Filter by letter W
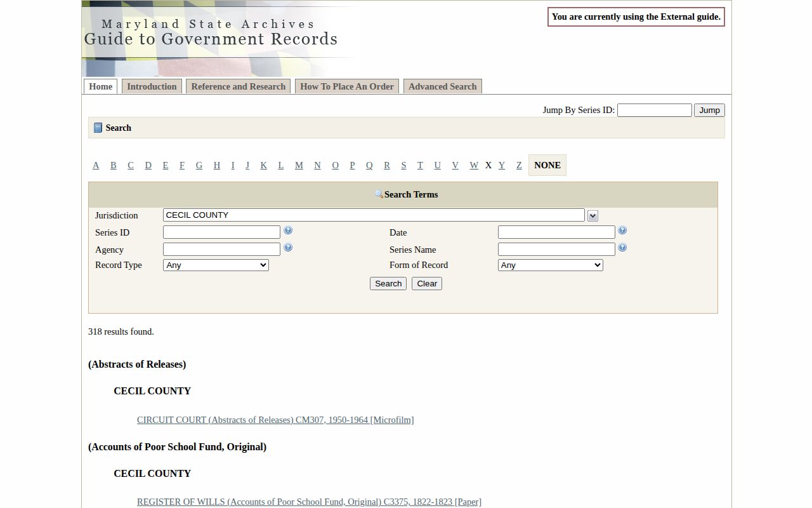The width and height of the screenshot is (812, 508). tap(474, 165)
